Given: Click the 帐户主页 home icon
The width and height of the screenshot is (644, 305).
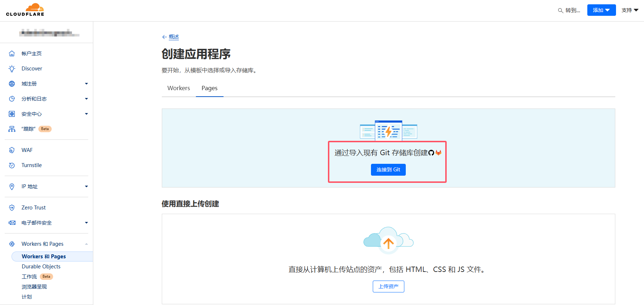Looking at the screenshot, I should [12, 54].
